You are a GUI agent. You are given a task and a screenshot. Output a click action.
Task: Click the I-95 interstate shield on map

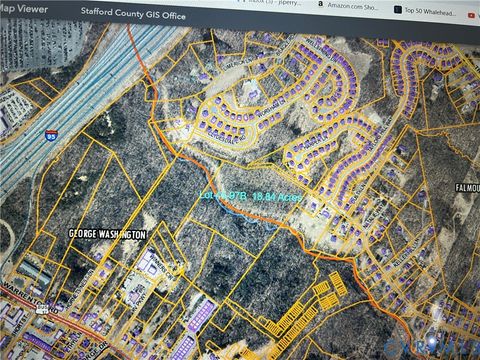point(51,135)
